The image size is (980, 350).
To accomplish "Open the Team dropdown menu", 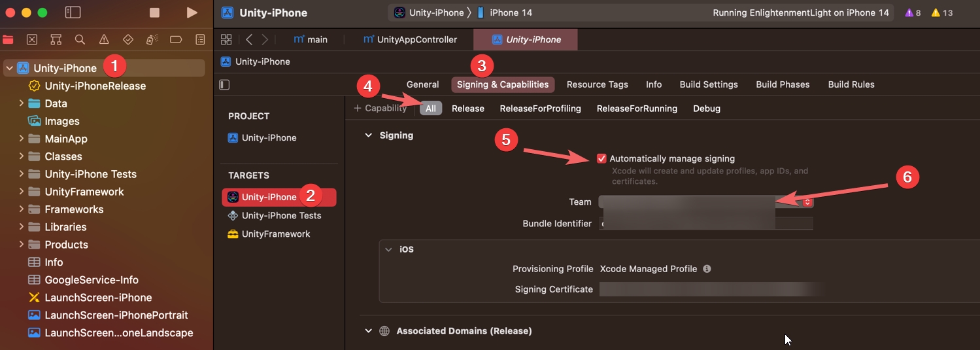I will [x=807, y=202].
